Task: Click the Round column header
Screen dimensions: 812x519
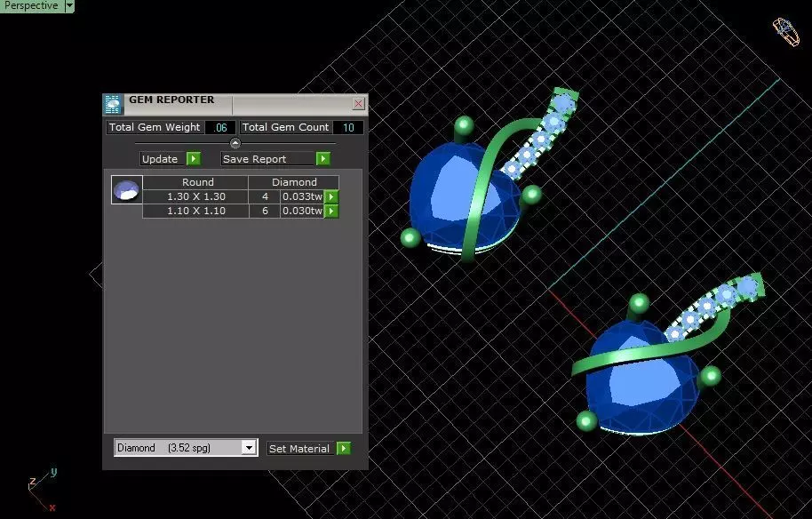Action: (195, 182)
